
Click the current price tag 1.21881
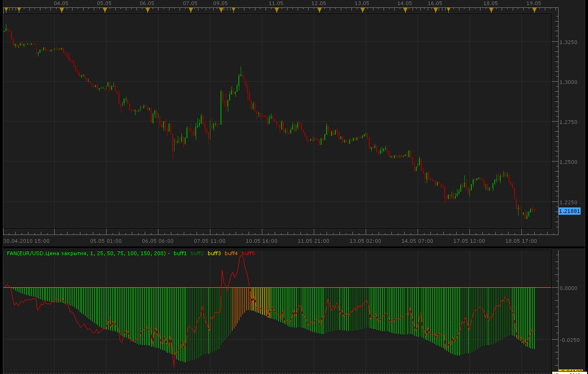click(x=570, y=211)
